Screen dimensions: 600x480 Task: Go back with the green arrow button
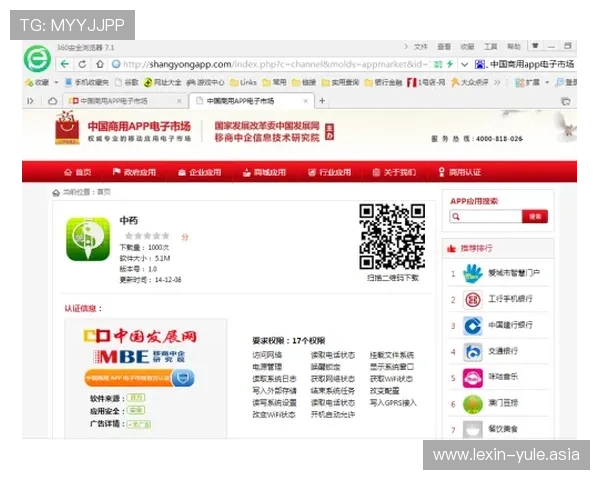(x=65, y=64)
